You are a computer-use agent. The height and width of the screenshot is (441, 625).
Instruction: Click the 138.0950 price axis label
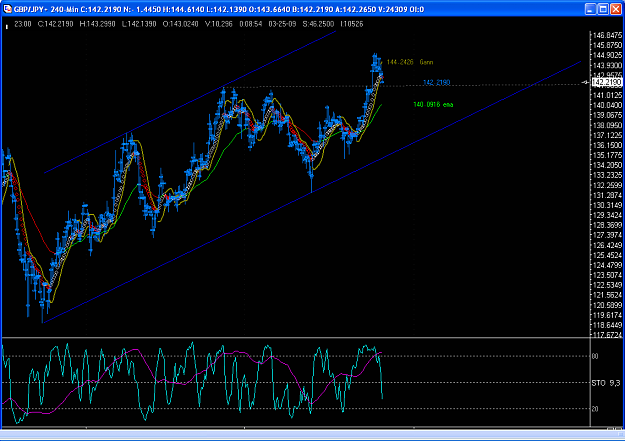click(607, 126)
